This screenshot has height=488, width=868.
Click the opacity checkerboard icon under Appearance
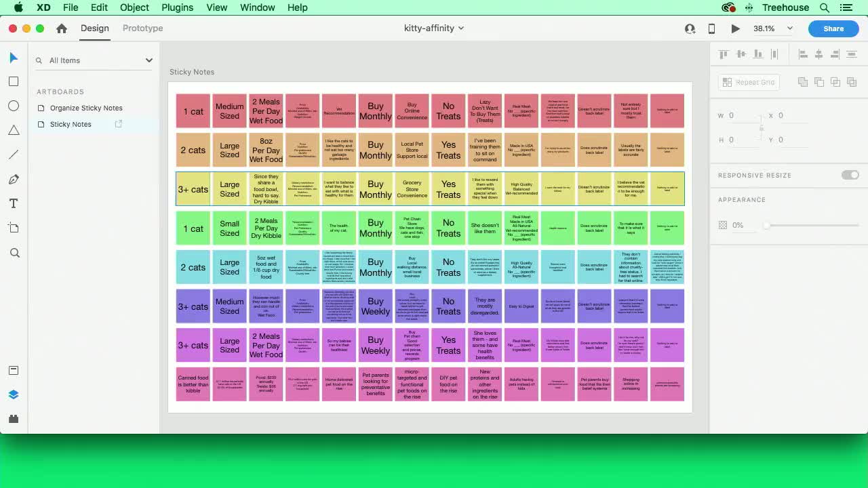(723, 225)
